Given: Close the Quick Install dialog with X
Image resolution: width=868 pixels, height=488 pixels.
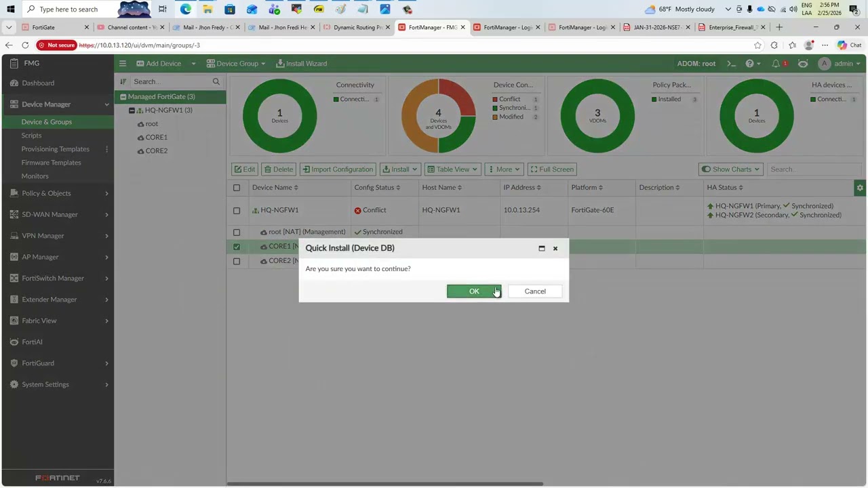Looking at the screenshot, I should coord(555,248).
